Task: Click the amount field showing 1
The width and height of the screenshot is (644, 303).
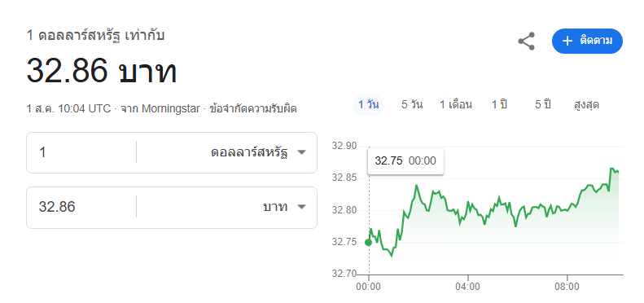Action: (81, 152)
